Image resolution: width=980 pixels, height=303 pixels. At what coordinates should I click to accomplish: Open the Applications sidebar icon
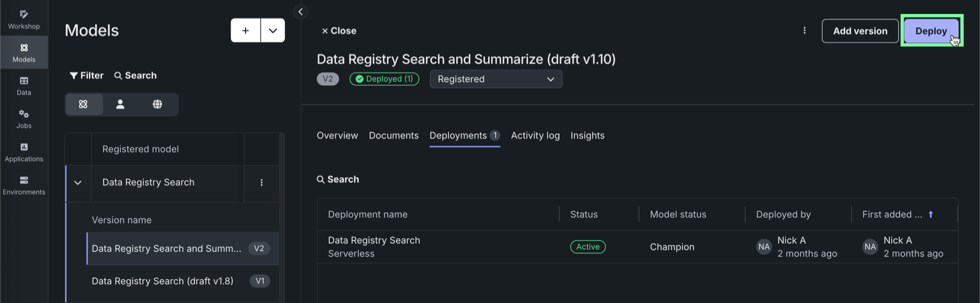(x=24, y=152)
